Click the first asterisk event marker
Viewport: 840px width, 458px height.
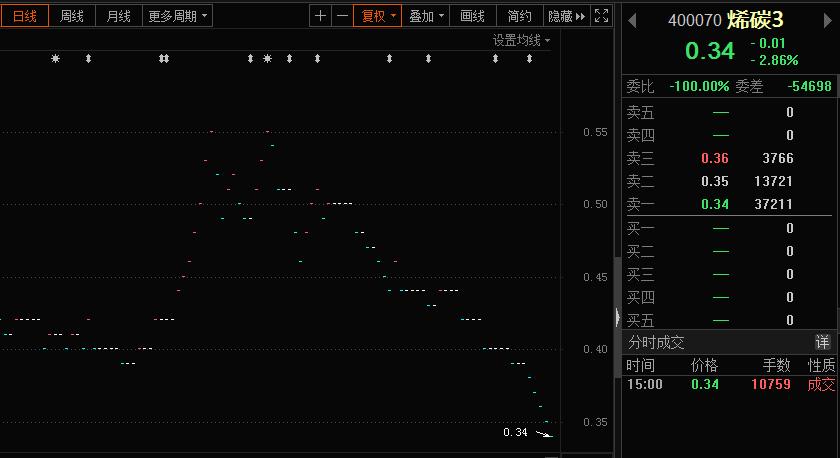pyautogui.click(x=56, y=59)
